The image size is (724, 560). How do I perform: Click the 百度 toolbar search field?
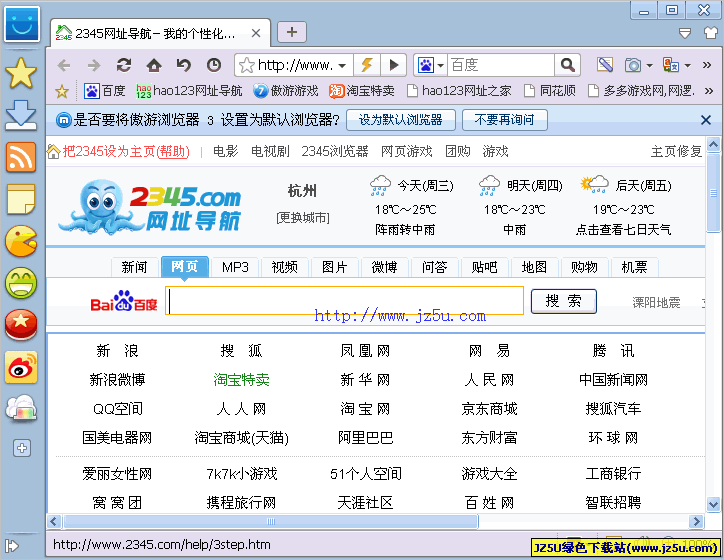(x=501, y=65)
